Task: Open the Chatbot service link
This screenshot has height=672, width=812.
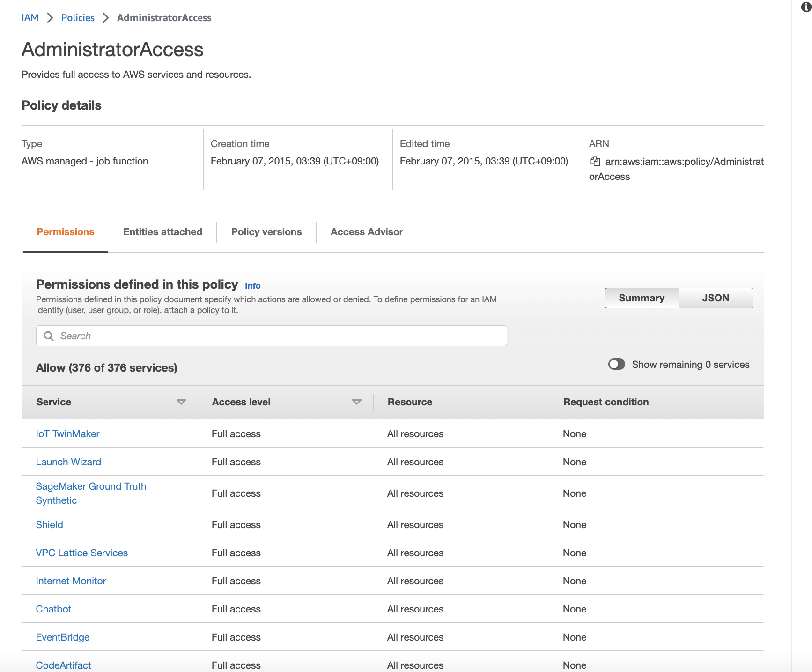Action: click(53, 609)
